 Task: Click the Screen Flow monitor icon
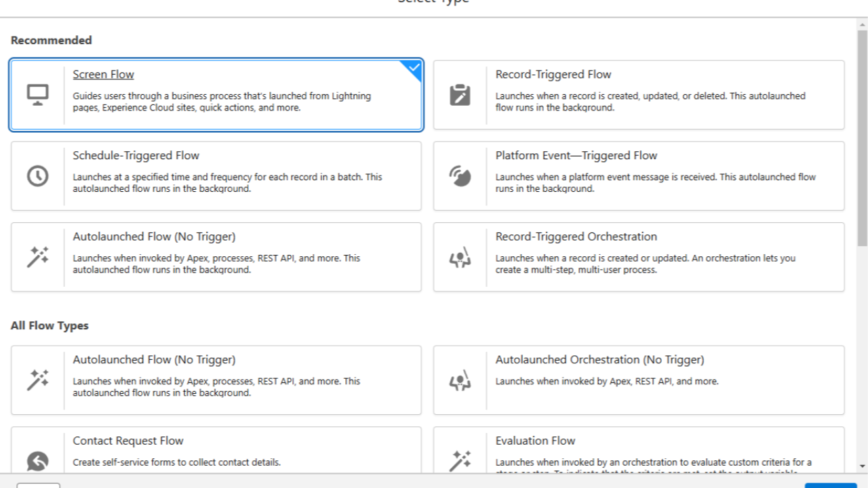[37, 94]
